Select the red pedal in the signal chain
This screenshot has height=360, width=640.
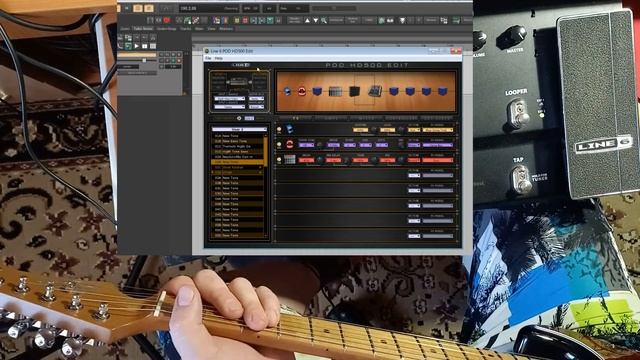pyautogui.click(x=302, y=91)
